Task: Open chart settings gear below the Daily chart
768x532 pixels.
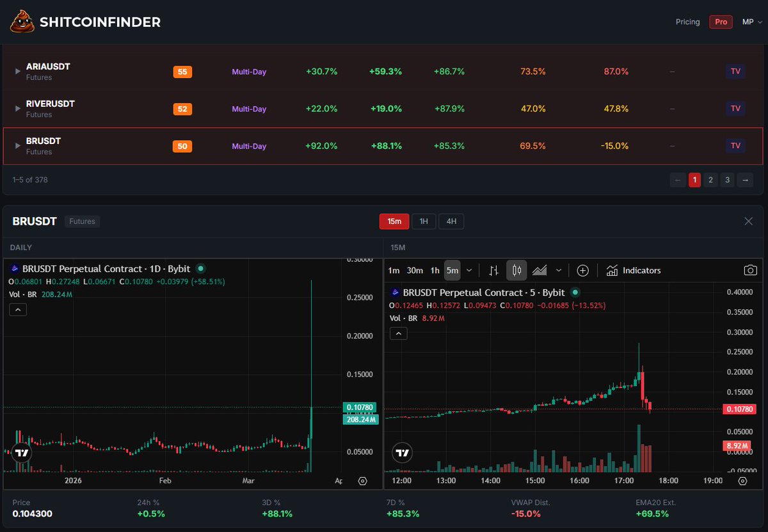Action: (x=362, y=481)
